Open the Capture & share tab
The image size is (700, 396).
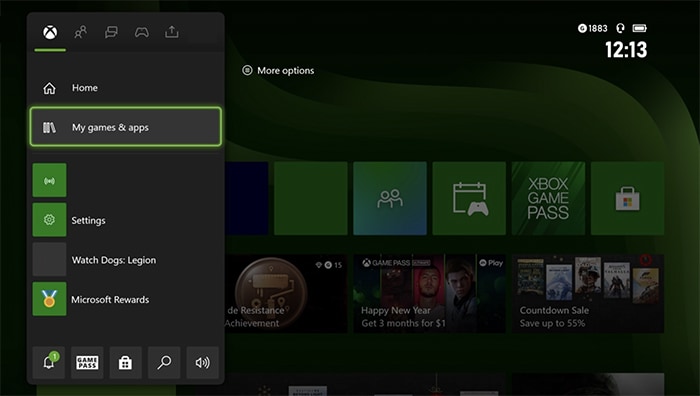172,32
